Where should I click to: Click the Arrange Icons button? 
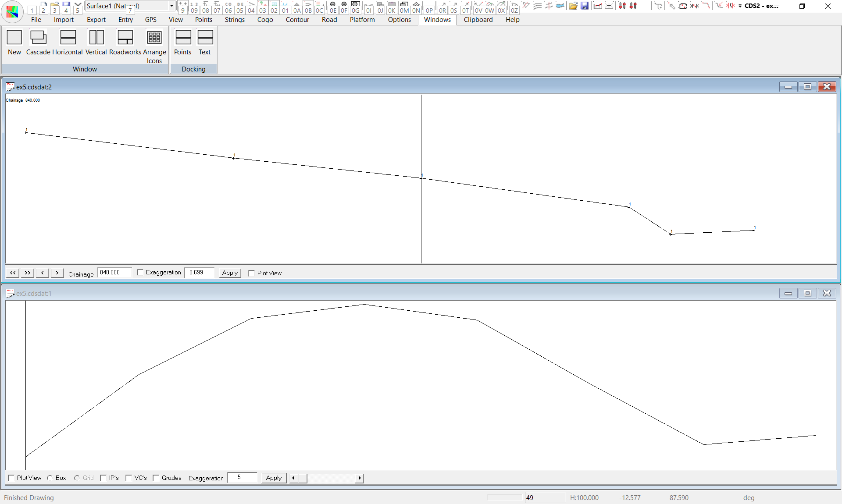pos(154,38)
